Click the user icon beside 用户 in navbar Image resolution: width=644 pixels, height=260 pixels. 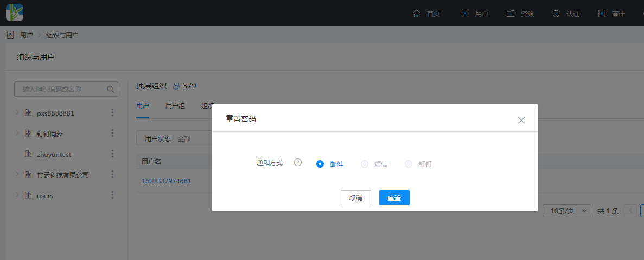click(x=465, y=14)
